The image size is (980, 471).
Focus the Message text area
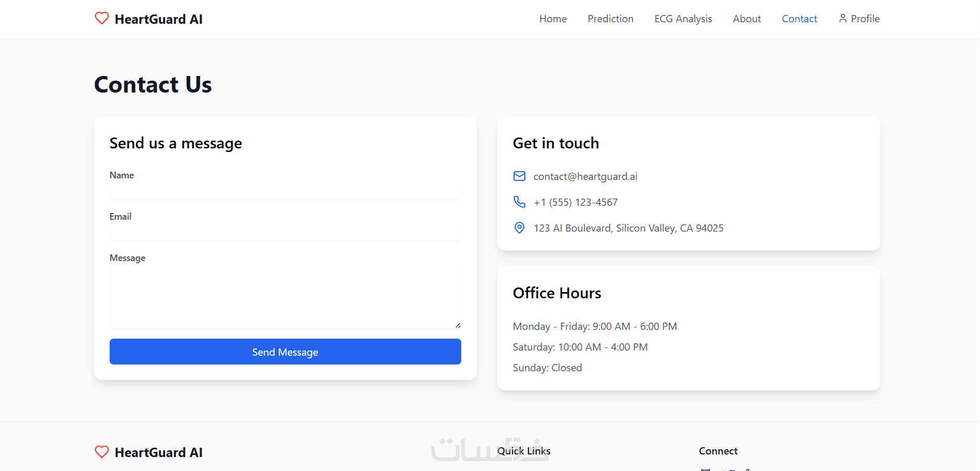tap(285, 297)
